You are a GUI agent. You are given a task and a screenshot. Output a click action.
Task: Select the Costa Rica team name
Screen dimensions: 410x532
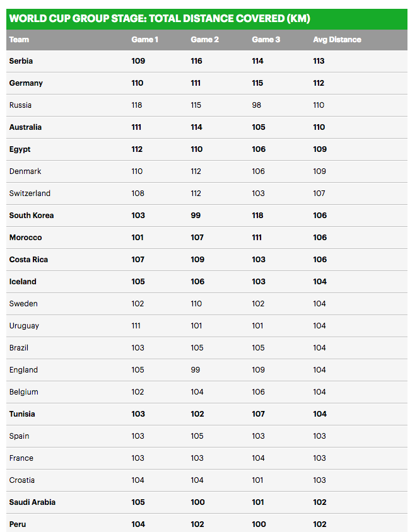pyautogui.click(x=28, y=260)
